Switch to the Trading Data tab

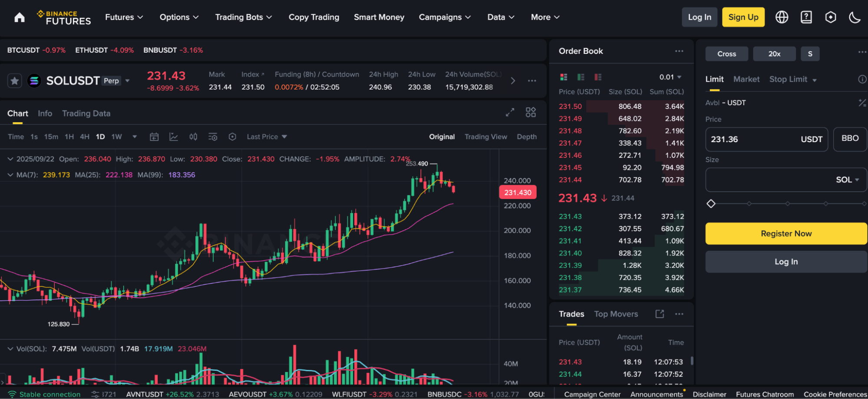click(x=86, y=113)
